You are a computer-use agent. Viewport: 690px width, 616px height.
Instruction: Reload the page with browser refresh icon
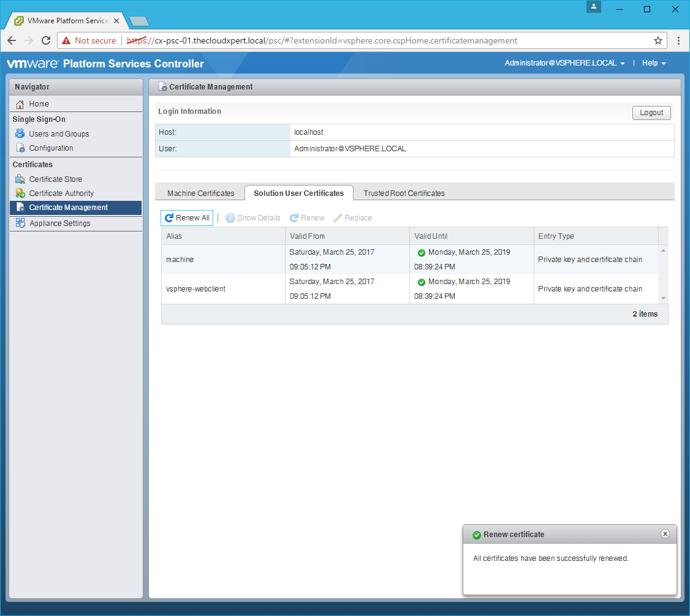(46, 40)
